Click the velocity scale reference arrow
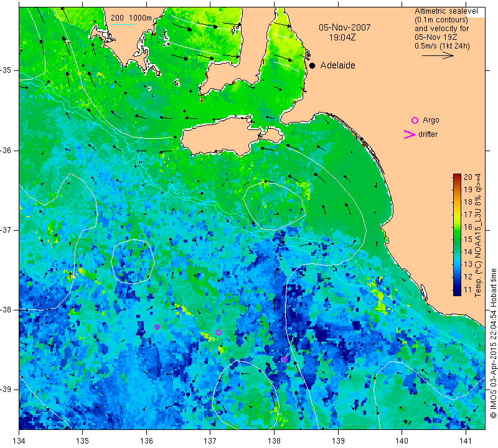This screenshot has width=498, height=448. point(438,55)
